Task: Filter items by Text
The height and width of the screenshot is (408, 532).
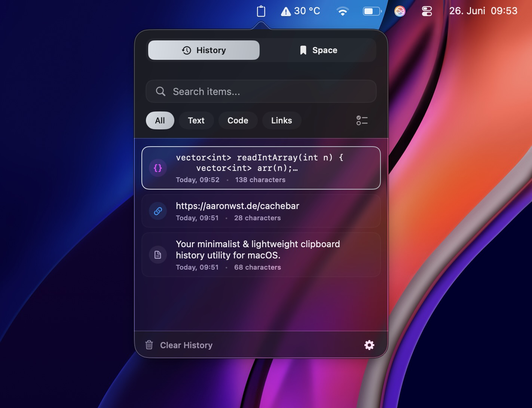Action: click(196, 120)
